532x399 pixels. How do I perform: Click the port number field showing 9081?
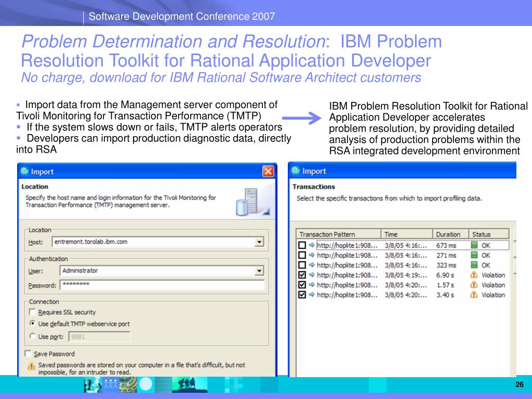click(99, 337)
